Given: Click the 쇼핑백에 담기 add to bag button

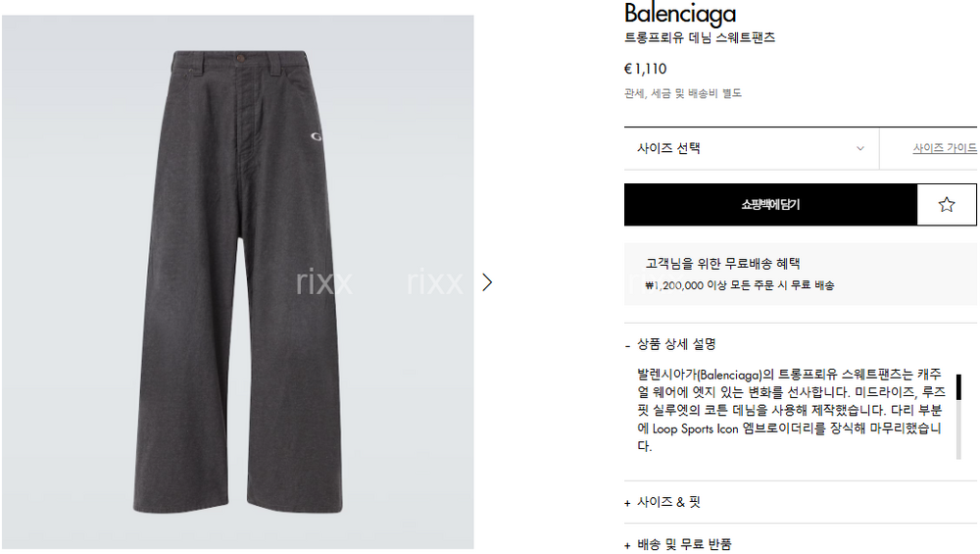Looking at the screenshot, I should [x=770, y=205].
